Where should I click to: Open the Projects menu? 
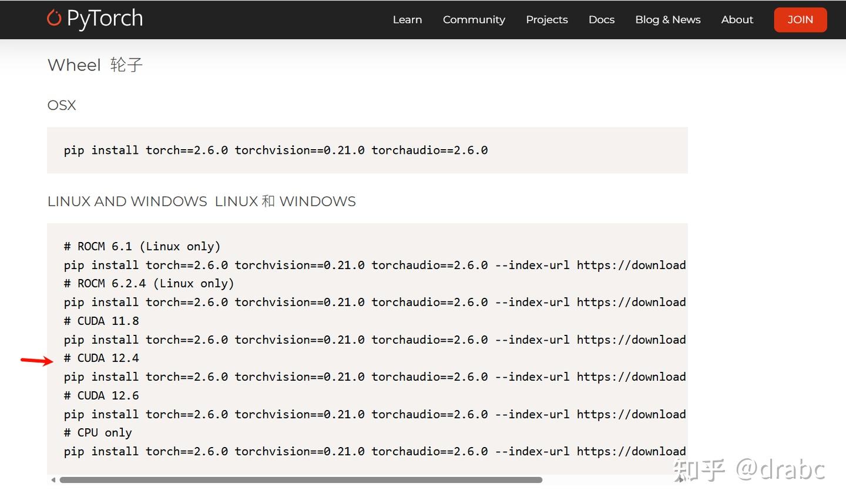pos(546,19)
